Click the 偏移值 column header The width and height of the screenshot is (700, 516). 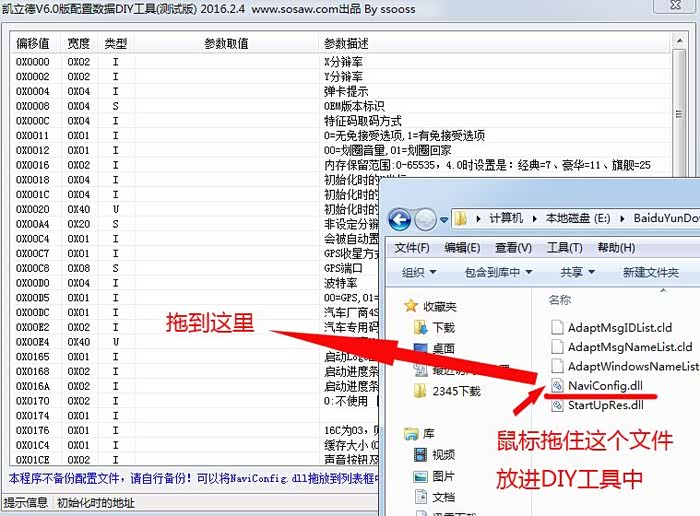(x=33, y=43)
